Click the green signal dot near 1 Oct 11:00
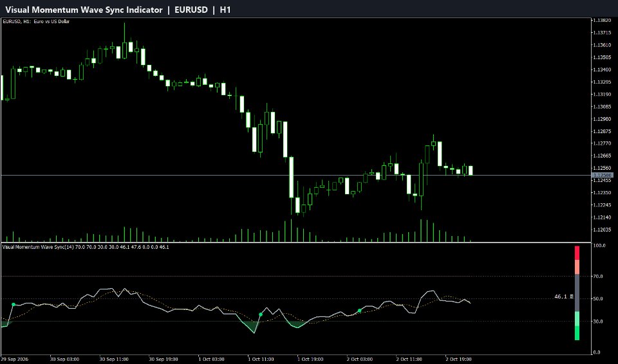Screen dimensions: 618x364 point(261,314)
